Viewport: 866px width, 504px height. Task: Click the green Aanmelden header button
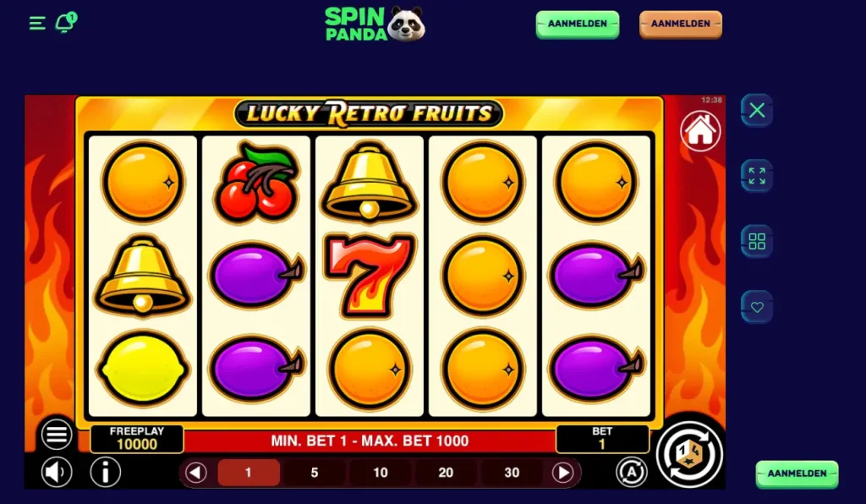577,25
